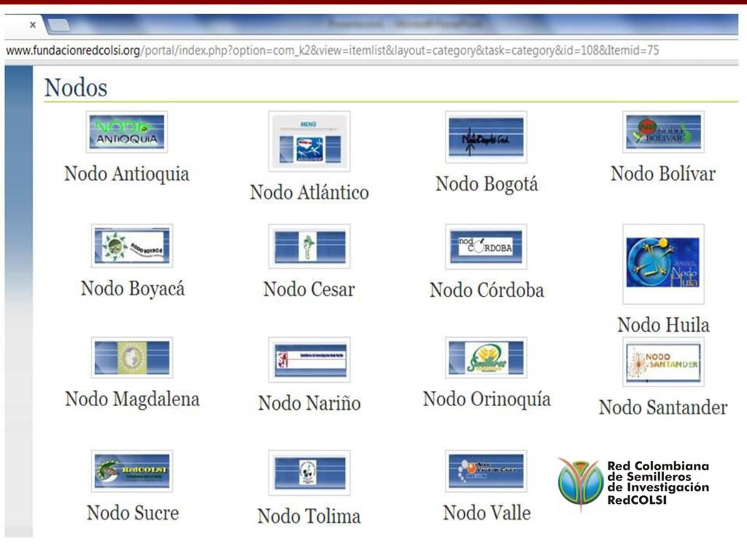Follow the Nodo Santander link

pyautogui.click(x=663, y=407)
